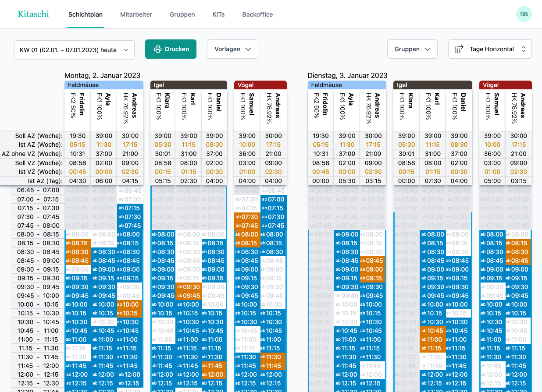Switch to the Mitarbeiter tab

pos(136,14)
